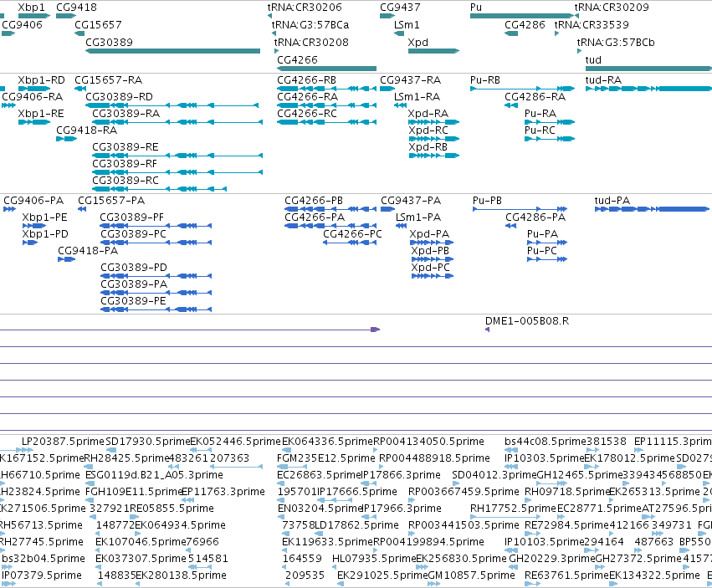Click the CG30389-RA transcript label
The width and height of the screenshot is (712, 588).
click(125, 114)
